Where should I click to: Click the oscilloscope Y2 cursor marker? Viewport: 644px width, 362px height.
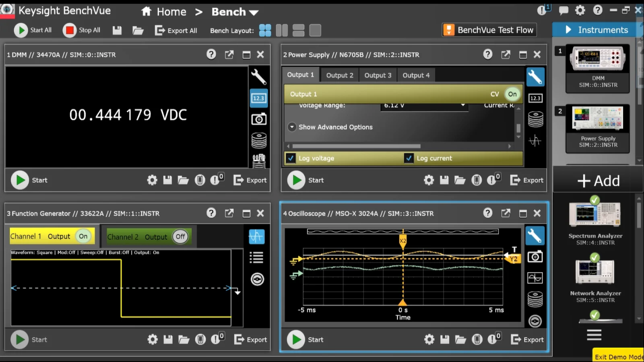(x=513, y=259)
